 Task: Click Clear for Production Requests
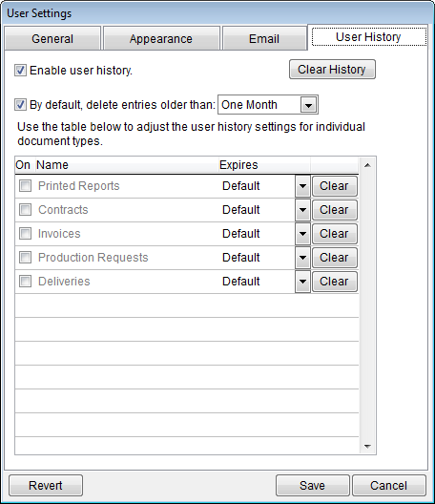pos(335,258)
